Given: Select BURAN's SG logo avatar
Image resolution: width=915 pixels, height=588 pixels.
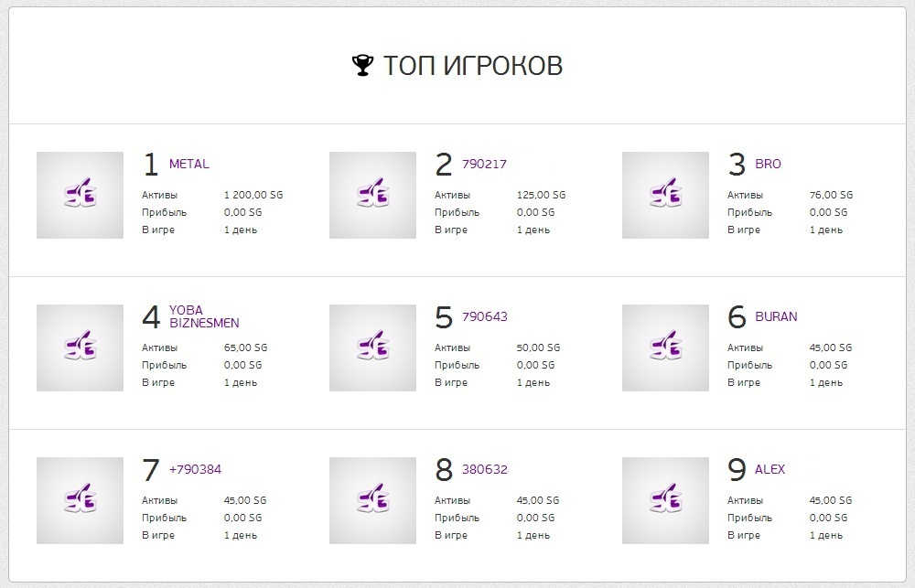Looking at the screenshot, I should [x=666, y=348].
